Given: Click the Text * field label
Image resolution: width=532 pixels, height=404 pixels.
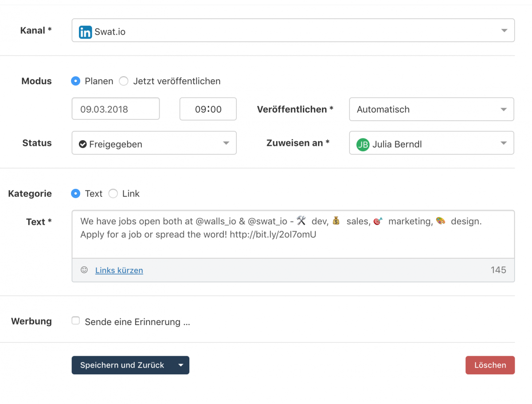Looking at the screenshot, I should 39,222.
